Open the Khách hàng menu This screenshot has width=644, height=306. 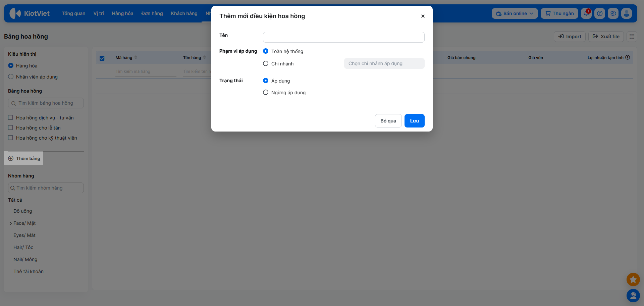[x=184, y=13]
